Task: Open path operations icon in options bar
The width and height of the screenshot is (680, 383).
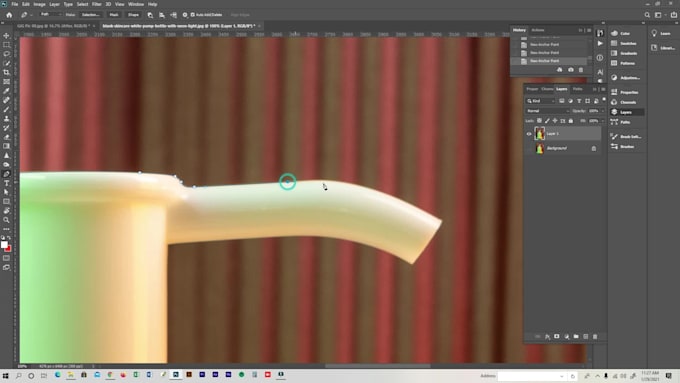Action: click(150, 15)
